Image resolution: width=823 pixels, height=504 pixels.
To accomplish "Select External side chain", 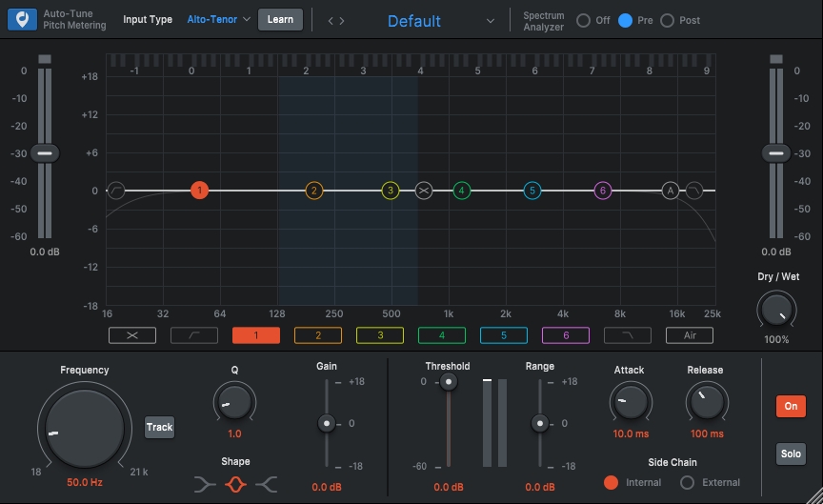I will pyautogui.click(x=687, y=482).
